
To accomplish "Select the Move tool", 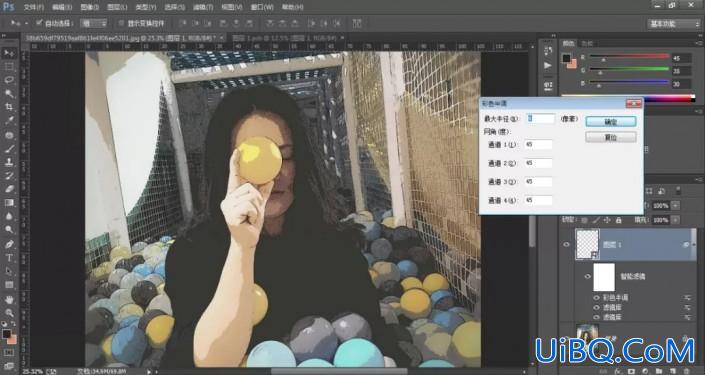I will click(x=9, y=53).
